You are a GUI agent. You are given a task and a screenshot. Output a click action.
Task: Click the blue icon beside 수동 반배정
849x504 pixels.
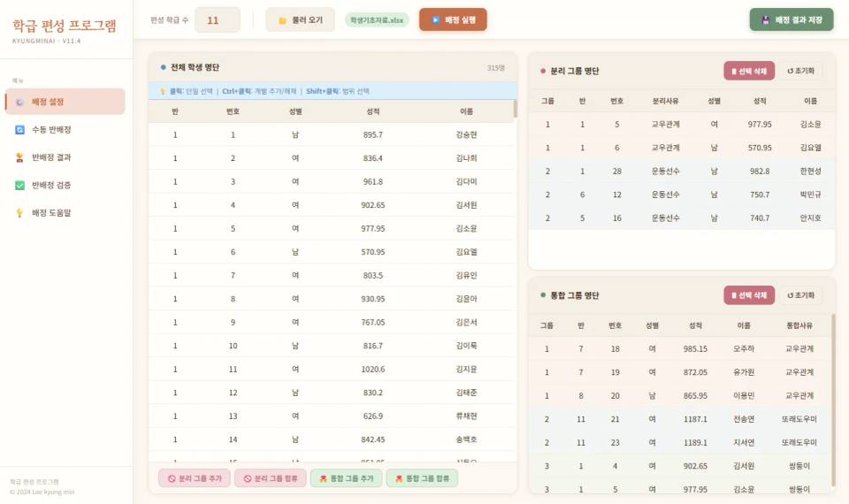(19, 130)
